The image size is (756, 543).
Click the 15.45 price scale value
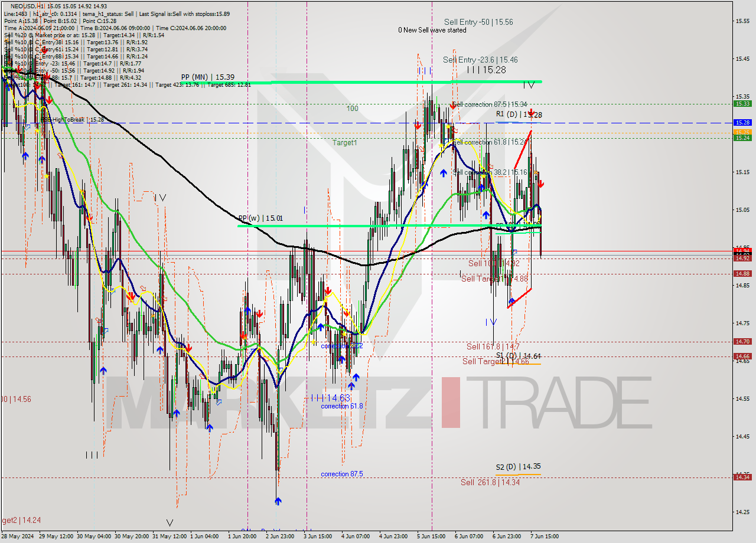click(742, 58)
